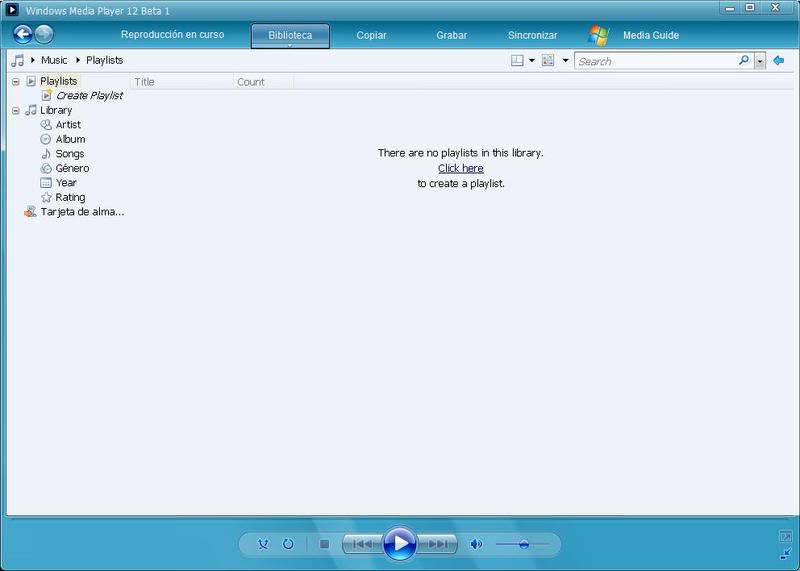Open the Biblioteca tab dropdown arrow
The height and width of the screenshot is (571, 800).
(x=290, y=45)
